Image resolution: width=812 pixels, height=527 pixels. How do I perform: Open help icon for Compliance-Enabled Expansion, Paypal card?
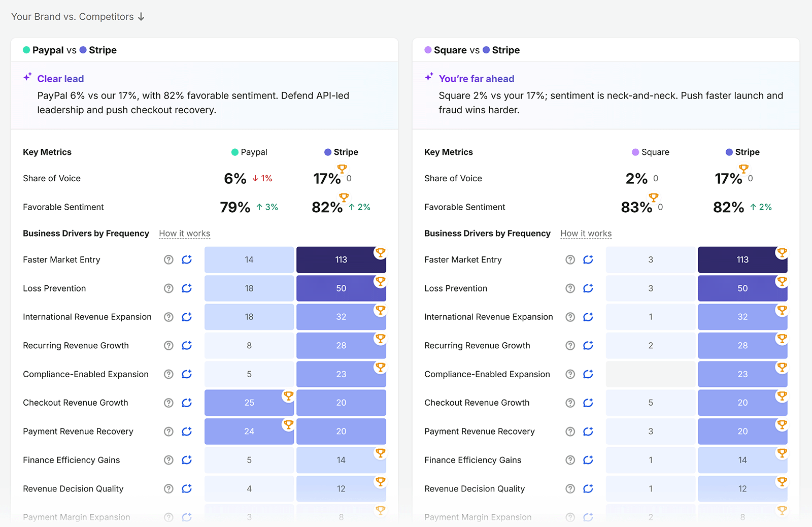[168, 374]
